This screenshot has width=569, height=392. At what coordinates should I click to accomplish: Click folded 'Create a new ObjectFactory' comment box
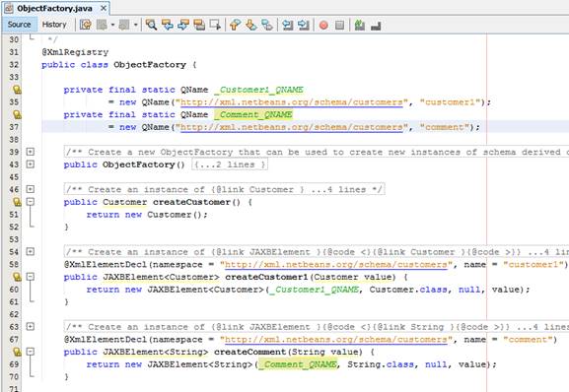coord(316,152)
